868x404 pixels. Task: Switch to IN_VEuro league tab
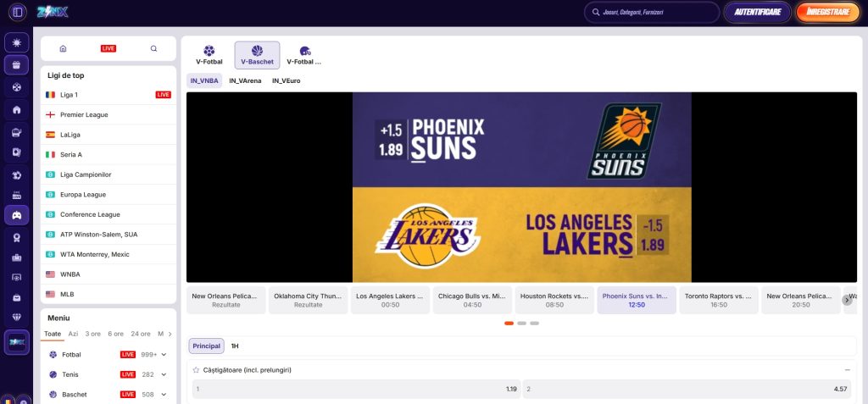tap(287, 80)
